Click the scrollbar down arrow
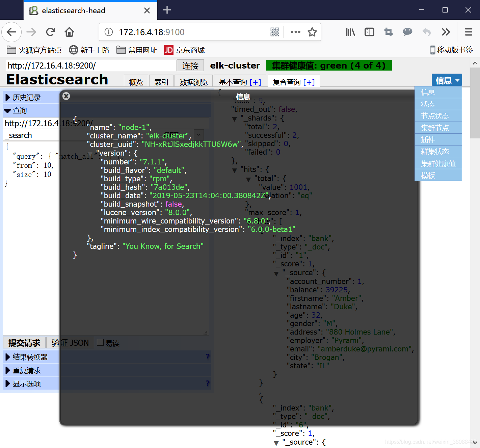480x448 pixels. tap(475, 442)
